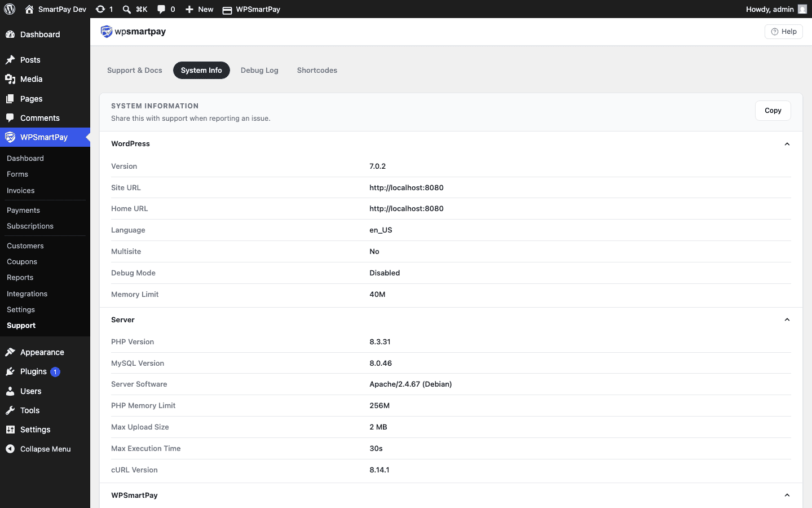This screenshot has height=508, width=812.
Task: Click the Appearance brush icon
Action: pos(10,352)
